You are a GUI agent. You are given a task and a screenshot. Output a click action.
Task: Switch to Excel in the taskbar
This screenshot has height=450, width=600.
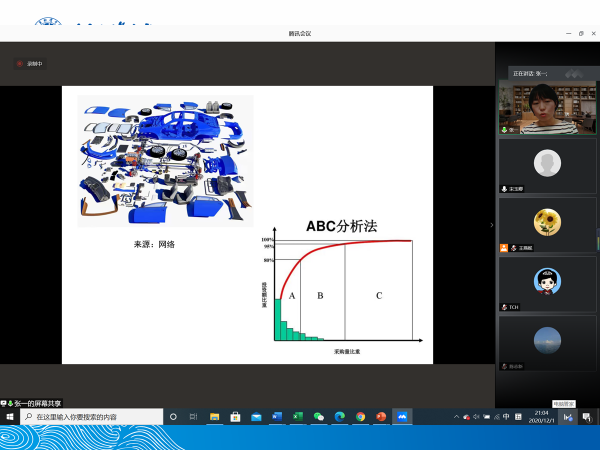click(x=297, y=416)
